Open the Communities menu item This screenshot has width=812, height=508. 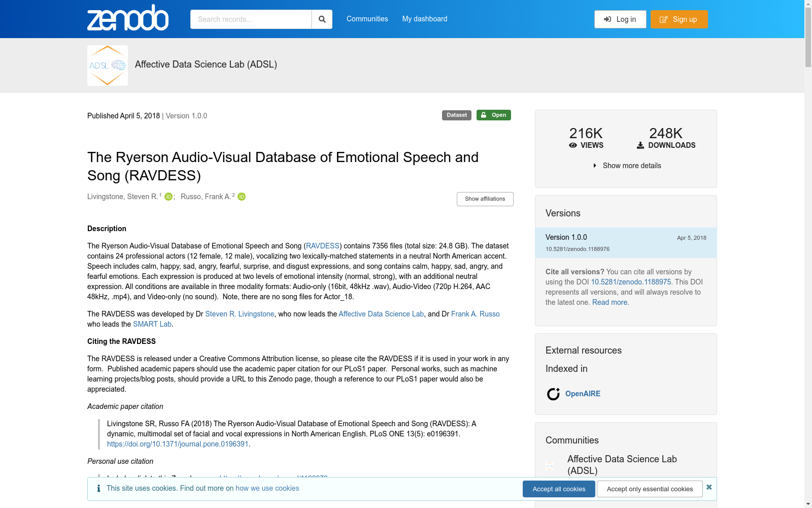pyautogui.click(x=367, y=19)
